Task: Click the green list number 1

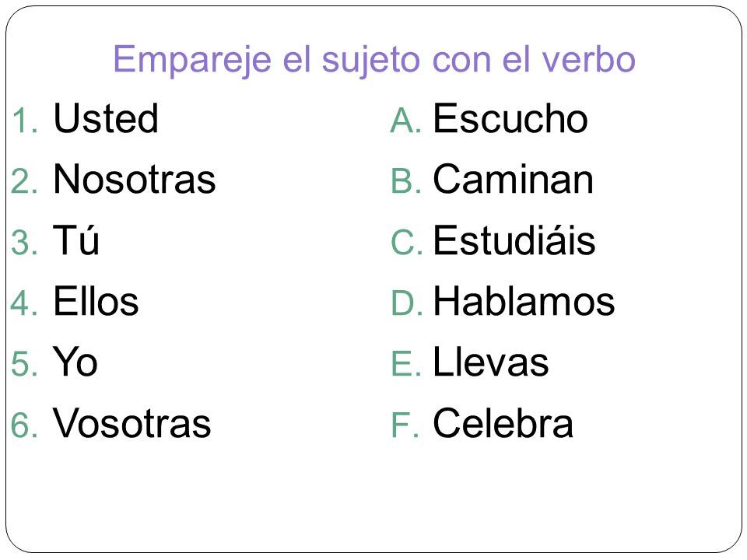Action: point(25,121)
